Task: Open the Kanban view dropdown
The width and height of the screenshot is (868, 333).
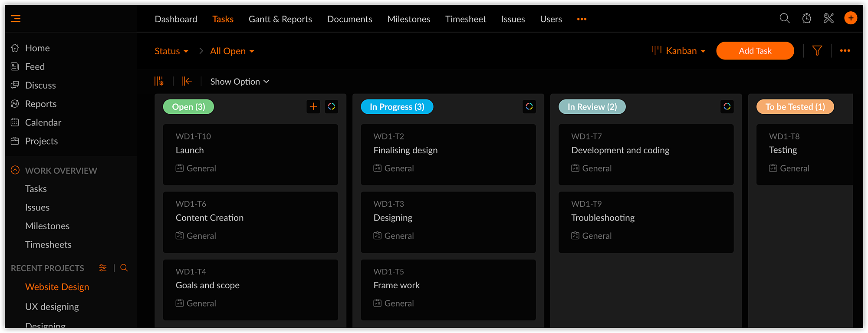Action: (x=679, y=51)
